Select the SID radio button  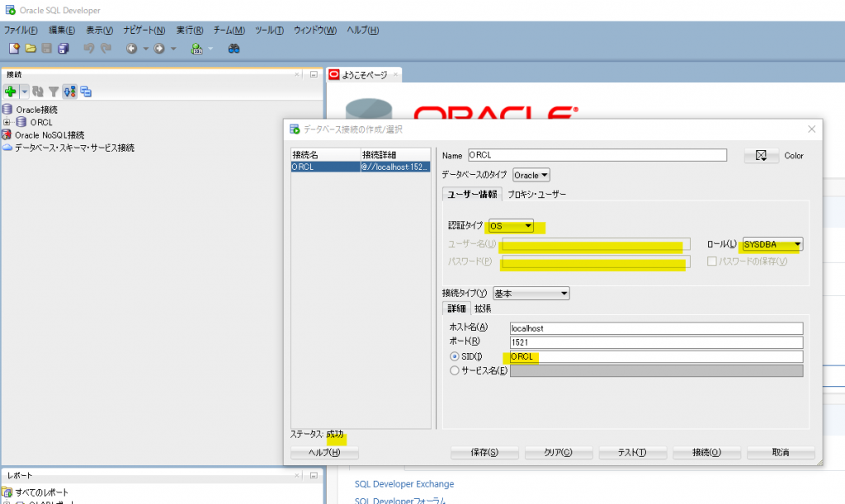pos(455,356)
